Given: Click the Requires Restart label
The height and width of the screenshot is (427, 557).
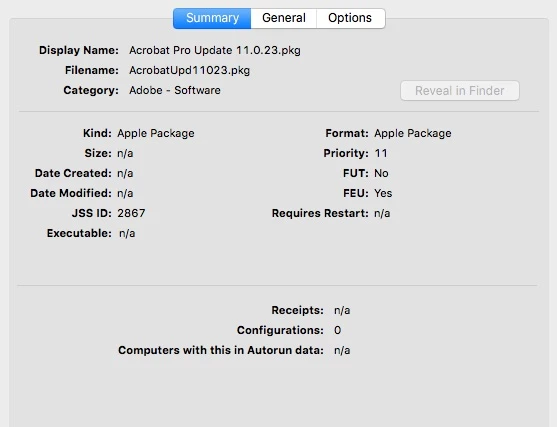Looking at the screenshot, I should click(320, 213).
